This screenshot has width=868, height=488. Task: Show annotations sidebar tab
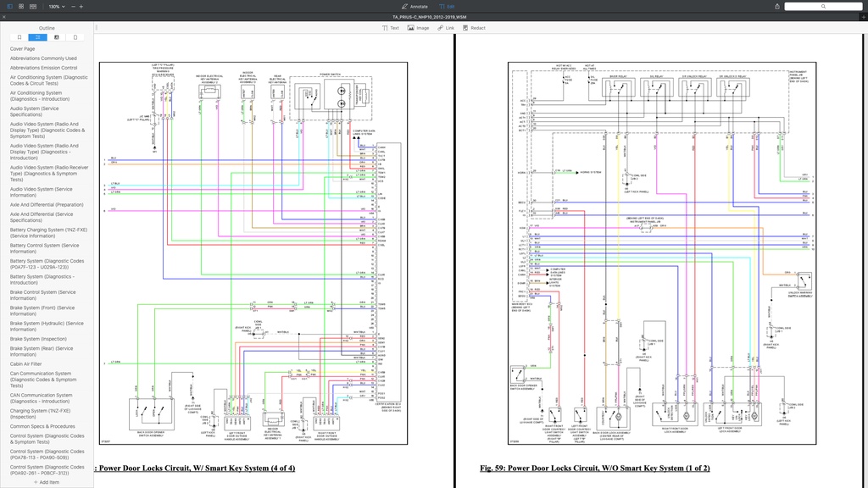point(57,37)
